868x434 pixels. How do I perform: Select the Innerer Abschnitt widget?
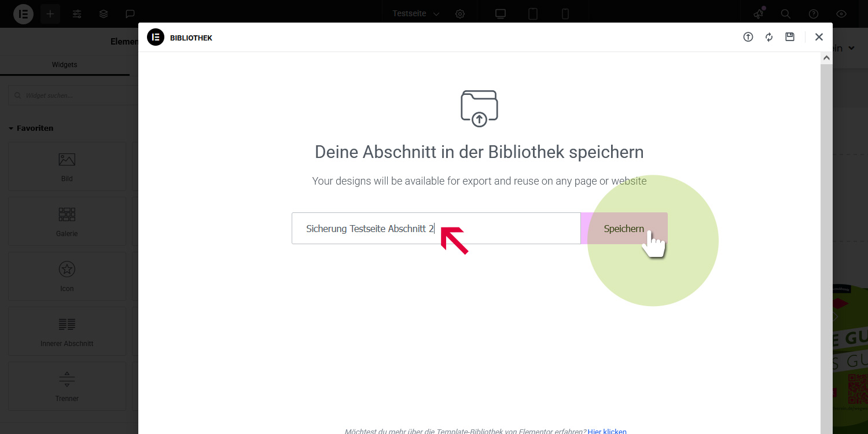(67, 332)
